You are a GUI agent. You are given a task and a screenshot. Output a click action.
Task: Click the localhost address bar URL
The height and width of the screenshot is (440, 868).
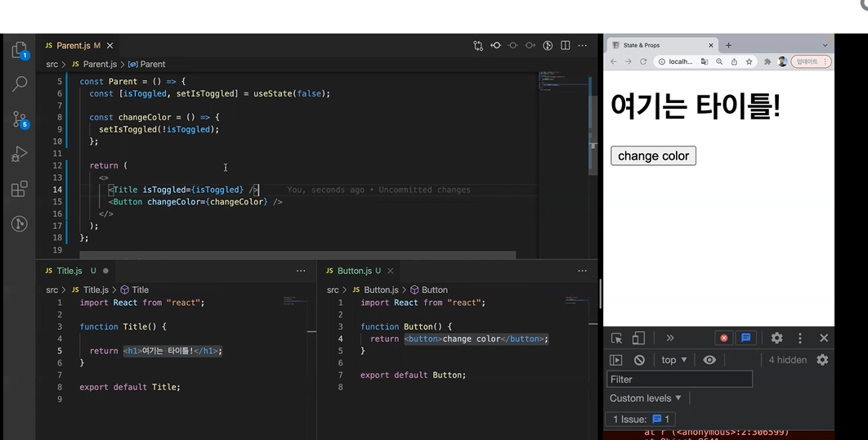(x=680, y=61)
